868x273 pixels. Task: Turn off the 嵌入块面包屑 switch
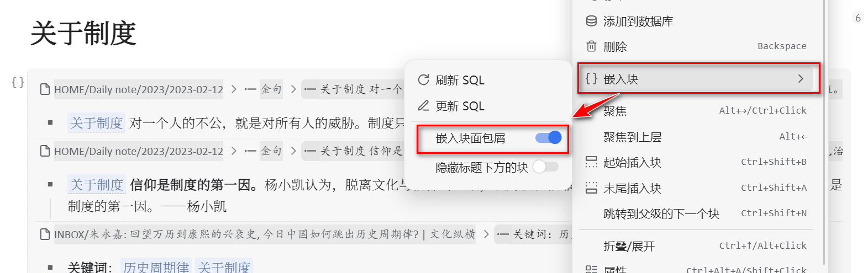(x=548, y=138)
